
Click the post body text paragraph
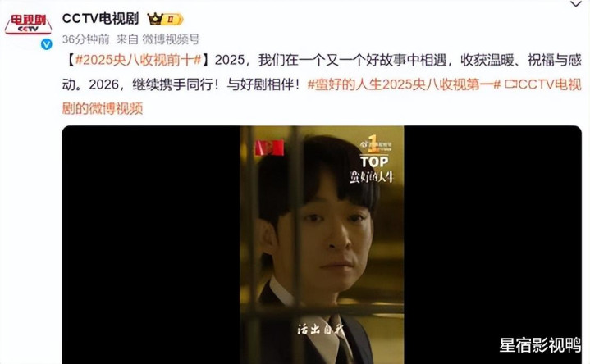point(322,84)
